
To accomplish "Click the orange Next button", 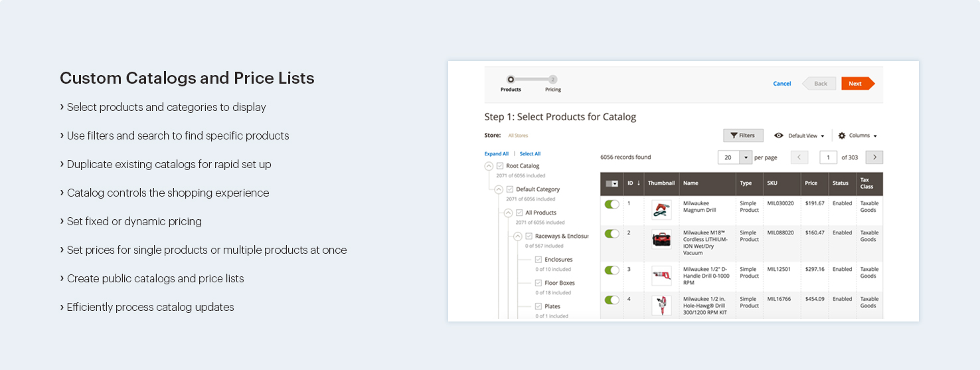I will click(x=857, y=84).
